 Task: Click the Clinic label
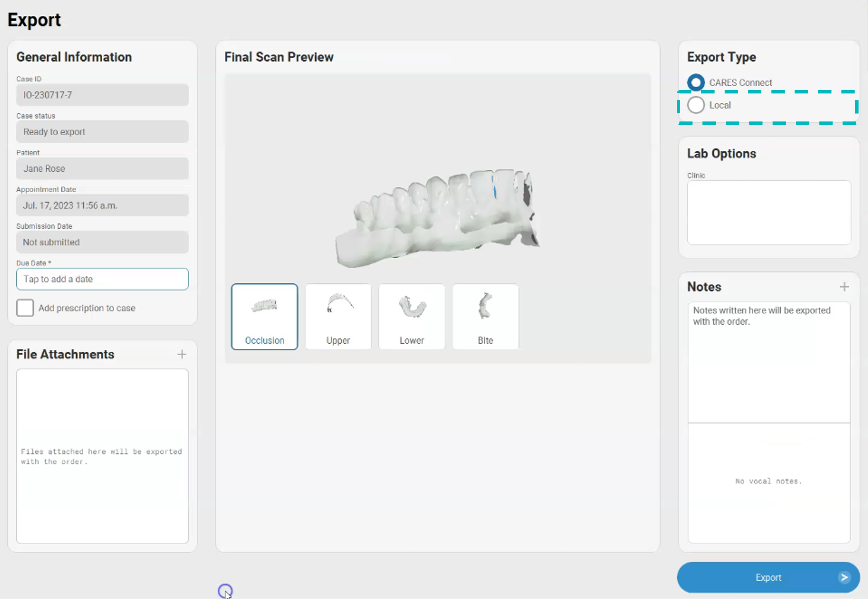point(696,176)
